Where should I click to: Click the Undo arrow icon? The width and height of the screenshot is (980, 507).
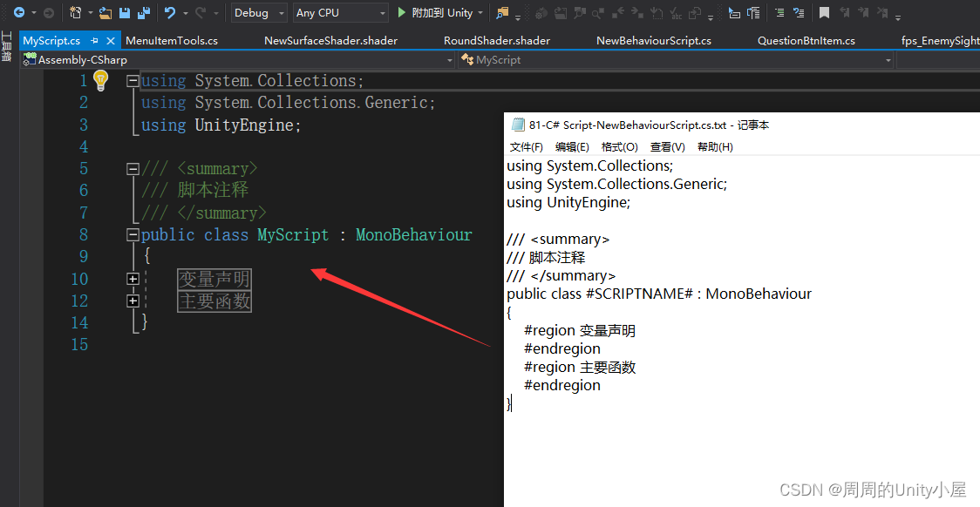170,13
